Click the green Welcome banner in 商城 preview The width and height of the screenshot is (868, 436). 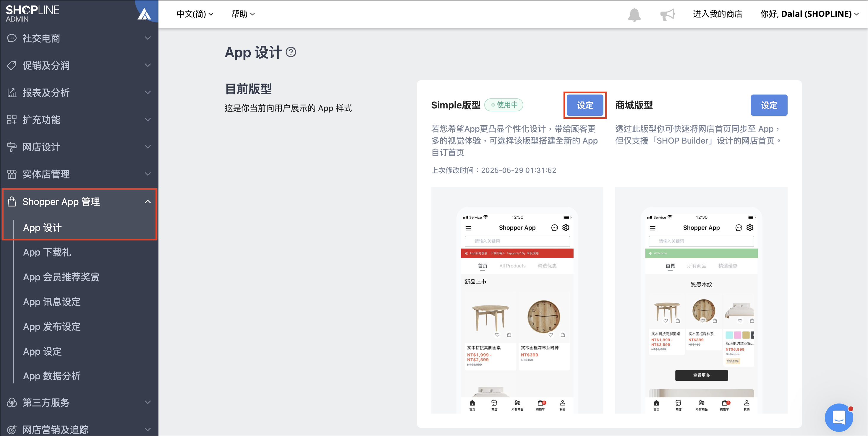[x=702, y=253]
